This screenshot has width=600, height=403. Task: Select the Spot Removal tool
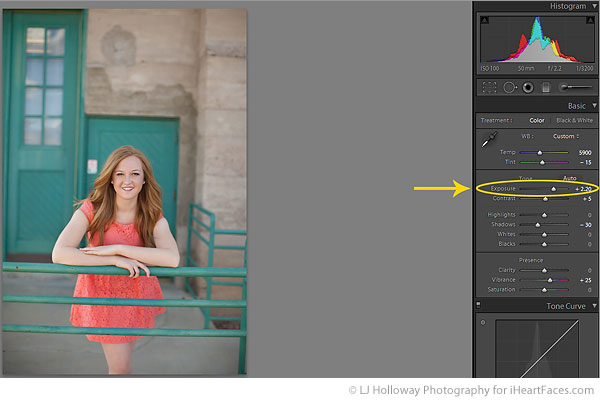(x=510, y=87)
